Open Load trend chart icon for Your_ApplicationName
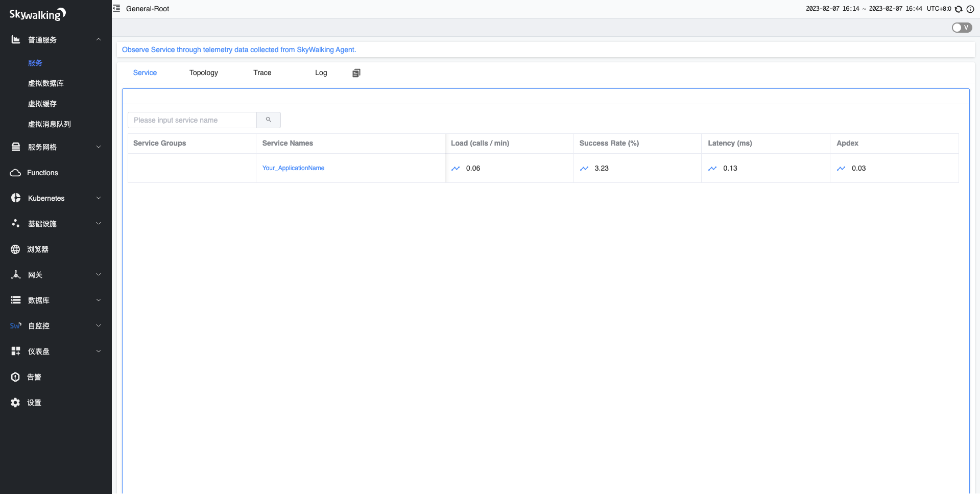The width and height of the screenshot is (980, 494). [456, 169]
